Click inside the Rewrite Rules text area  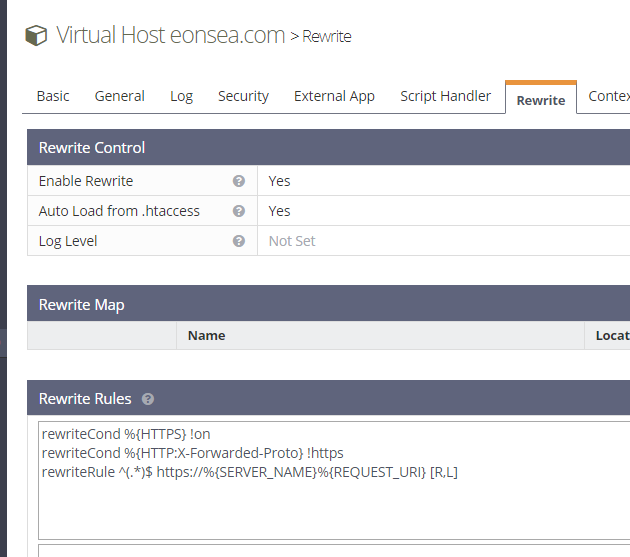pyautogui.click(x=334, y=480)
